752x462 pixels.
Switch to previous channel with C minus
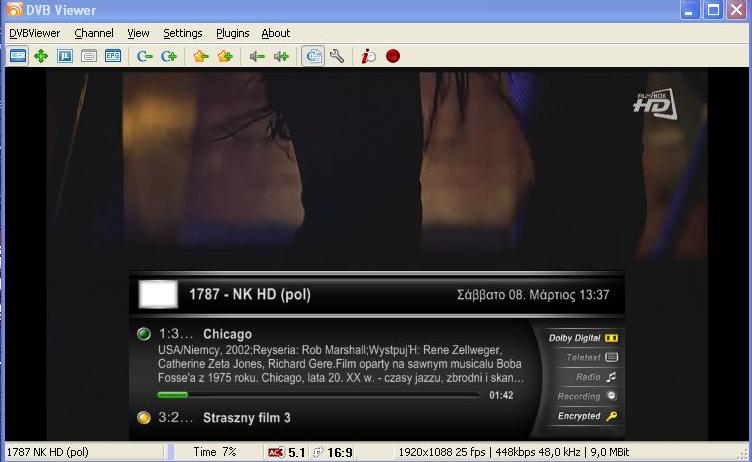click(144, 57)
